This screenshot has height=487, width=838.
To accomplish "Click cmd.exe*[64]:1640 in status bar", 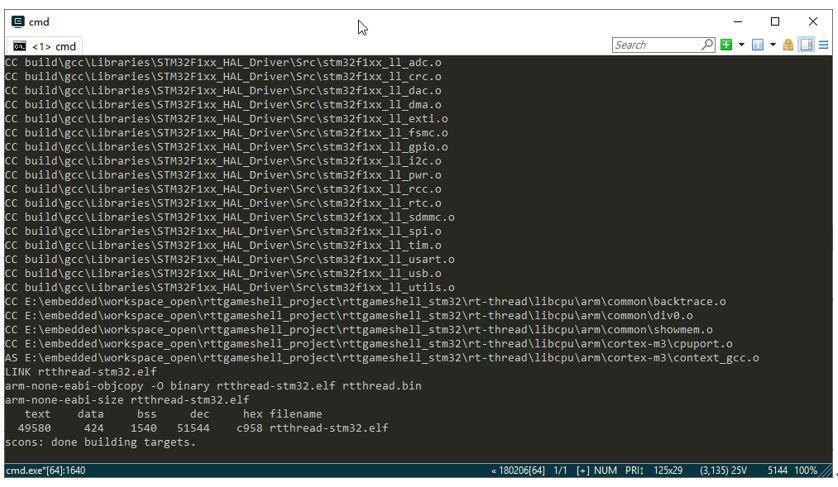I will (45, 470).
